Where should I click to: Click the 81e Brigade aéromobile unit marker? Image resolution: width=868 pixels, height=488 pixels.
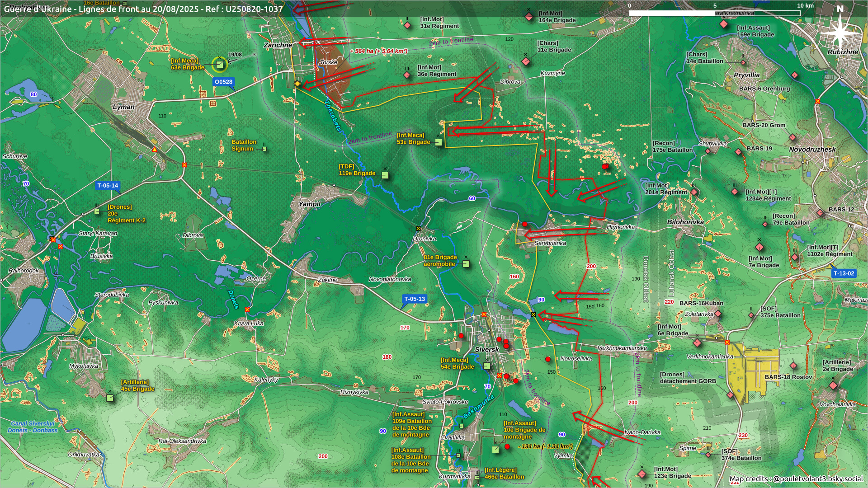(x=466, y=264)
